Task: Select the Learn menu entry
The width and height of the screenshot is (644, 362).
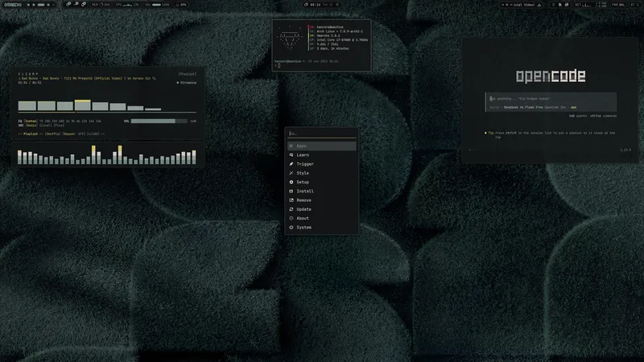Action: coord(321,154)
